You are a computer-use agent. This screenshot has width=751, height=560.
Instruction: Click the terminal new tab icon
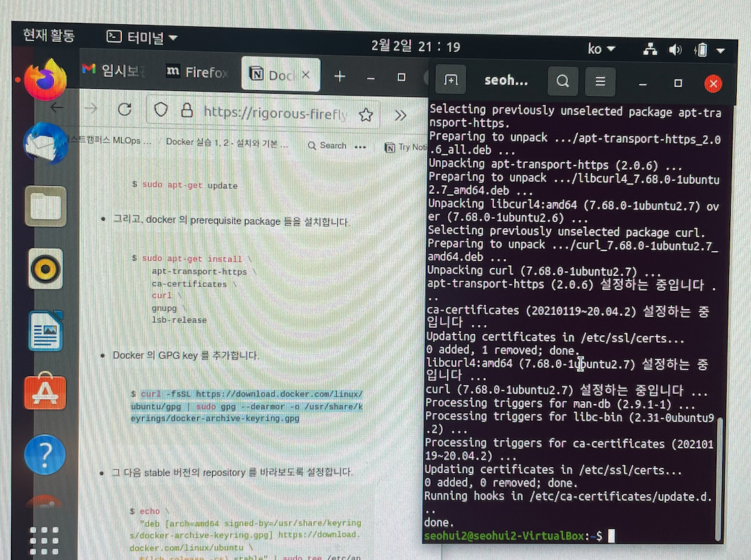tap(451, 80)
